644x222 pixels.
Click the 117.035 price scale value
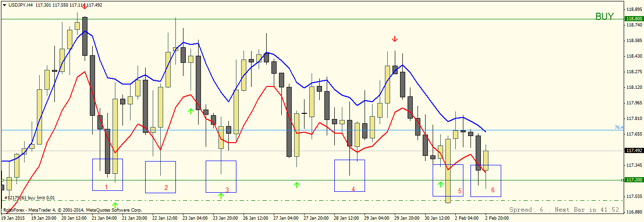pos(634,196)
